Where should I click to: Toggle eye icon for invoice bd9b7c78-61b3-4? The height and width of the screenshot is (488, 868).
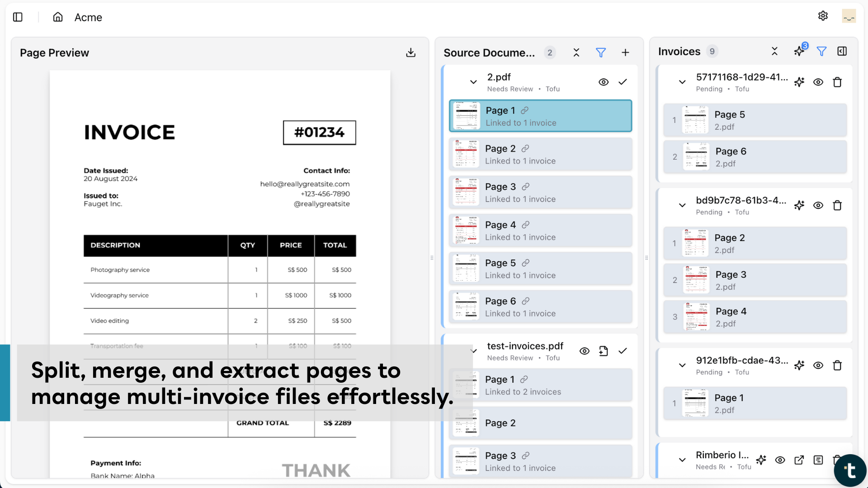point(818,206)
